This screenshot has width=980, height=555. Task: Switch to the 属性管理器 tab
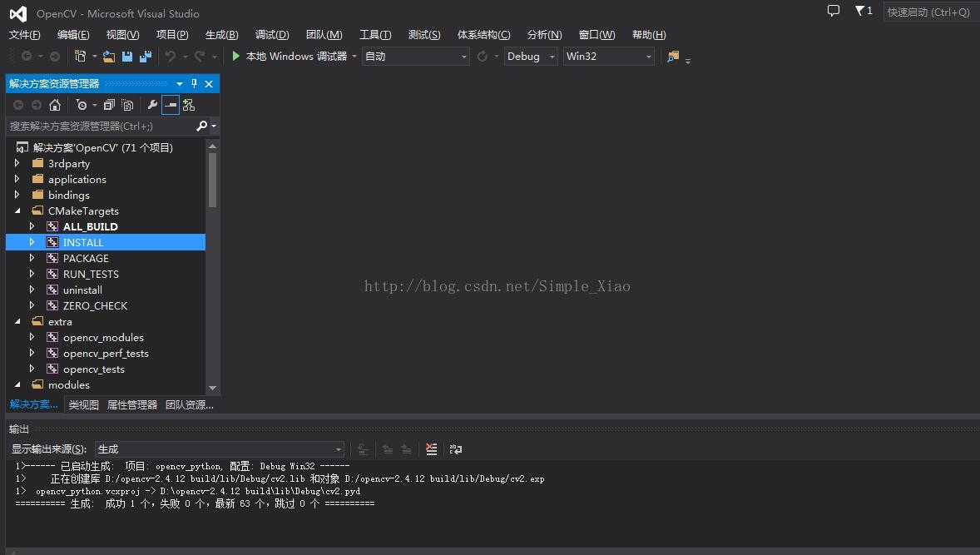132,405
